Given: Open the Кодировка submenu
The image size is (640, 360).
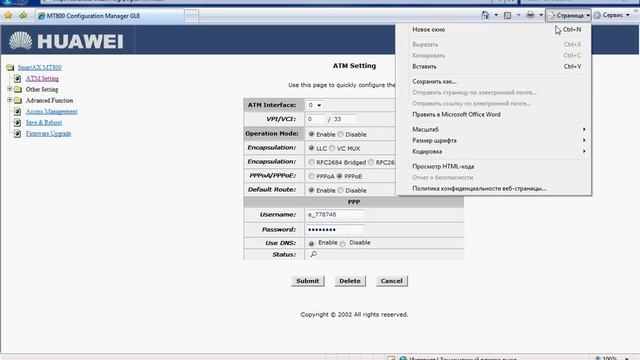Looking at the screenshot, I should (494, 151).
